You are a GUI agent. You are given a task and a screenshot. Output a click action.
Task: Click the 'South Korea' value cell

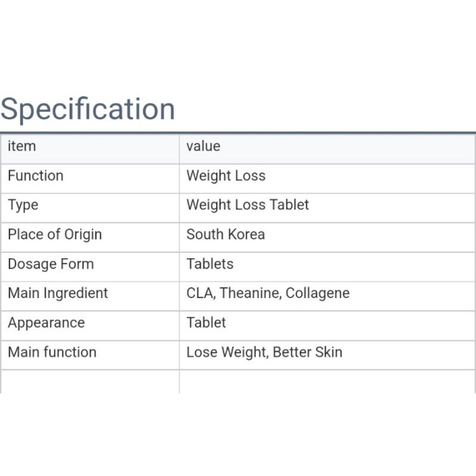tap(226, 234)
